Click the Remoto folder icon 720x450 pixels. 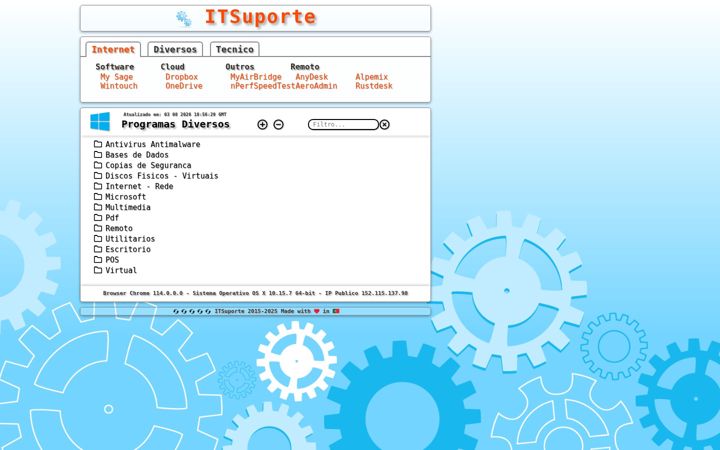(x=98, y=228)
